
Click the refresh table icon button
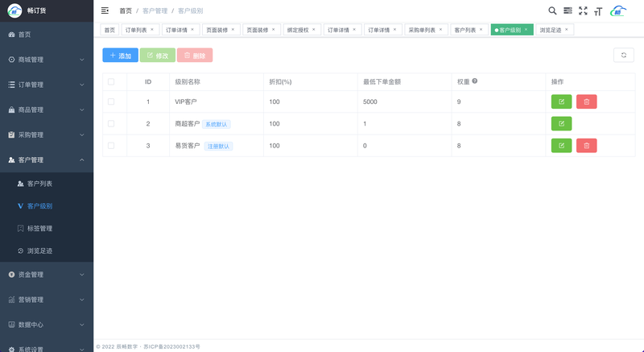(x=623, y=55)
